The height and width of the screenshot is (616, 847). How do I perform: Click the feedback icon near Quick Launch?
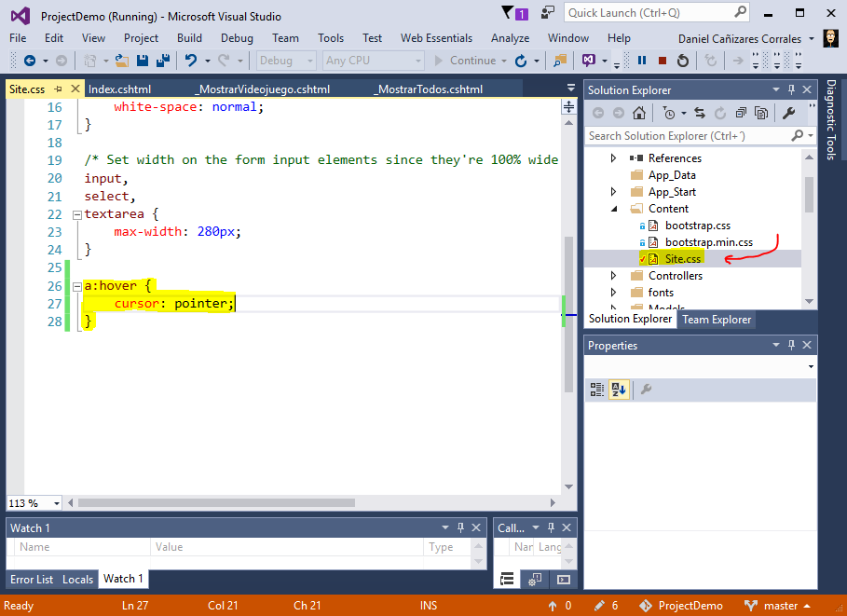tap(548, 13)
